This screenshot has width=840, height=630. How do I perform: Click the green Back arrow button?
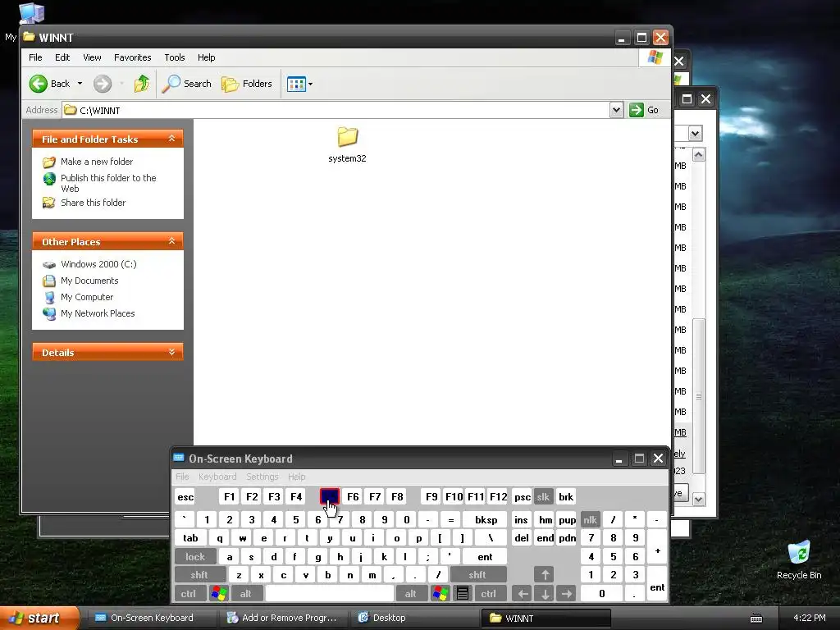tap(39, 84)
